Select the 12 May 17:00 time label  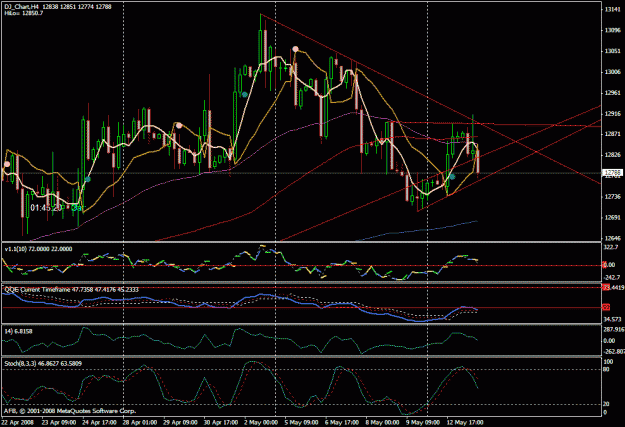click(465, 422)
